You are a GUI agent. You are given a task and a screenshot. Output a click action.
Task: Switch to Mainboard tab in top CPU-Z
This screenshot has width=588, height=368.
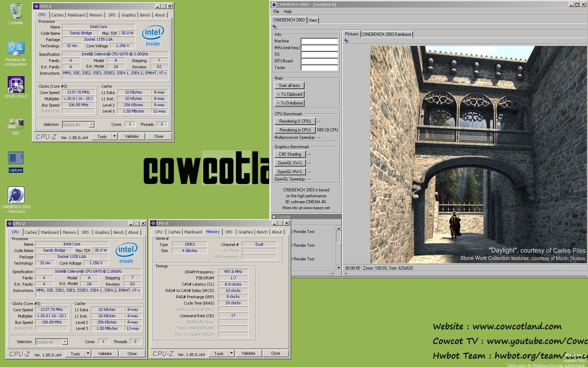point(76,15)
